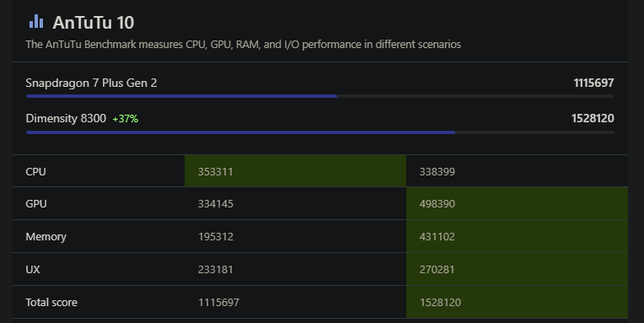Click the UX row label
The height and width of the screenshot is (323, 644).
coord(33,270)
